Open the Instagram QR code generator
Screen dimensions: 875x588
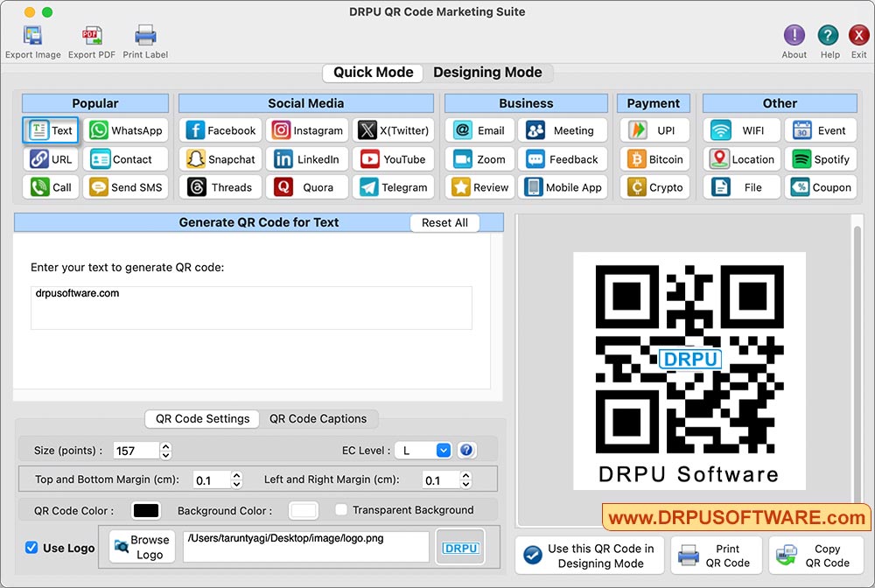[306, 129]
